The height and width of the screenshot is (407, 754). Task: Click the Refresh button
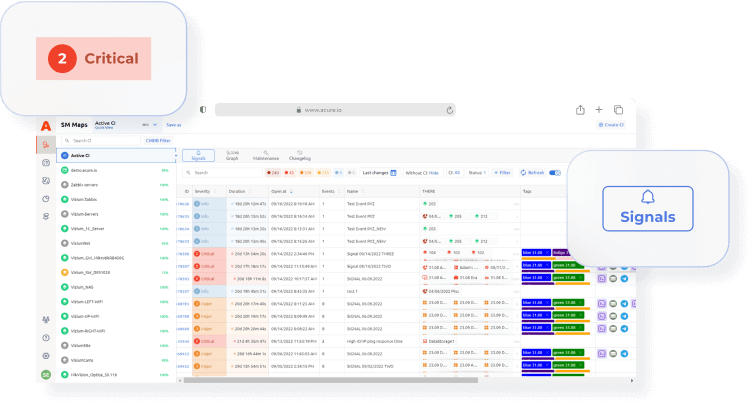pyautogui.click(x=532, y=173)
